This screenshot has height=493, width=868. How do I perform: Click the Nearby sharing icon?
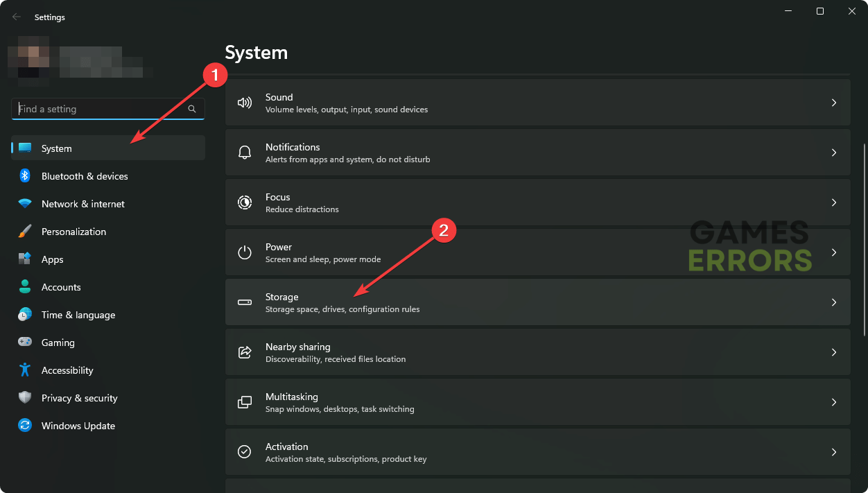244,352
